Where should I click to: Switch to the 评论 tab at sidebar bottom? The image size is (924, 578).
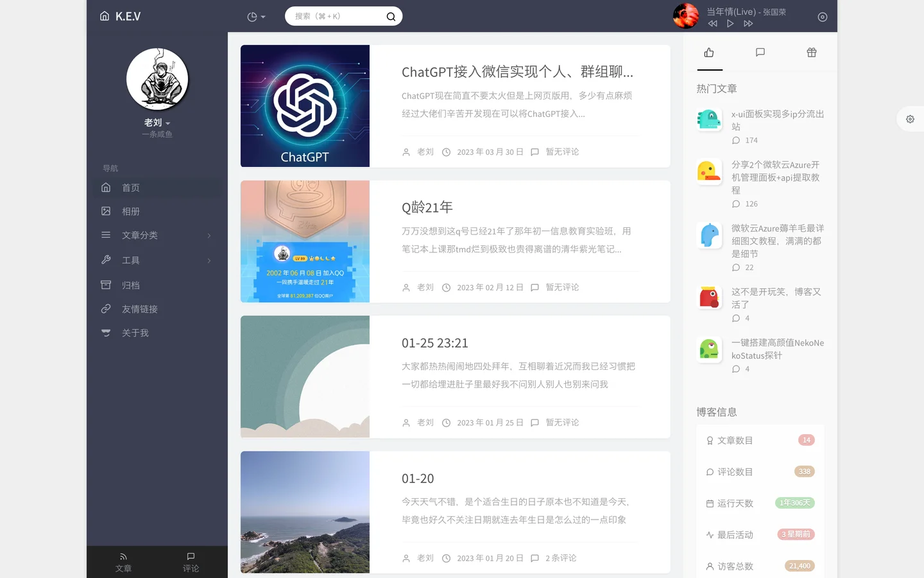191,562
